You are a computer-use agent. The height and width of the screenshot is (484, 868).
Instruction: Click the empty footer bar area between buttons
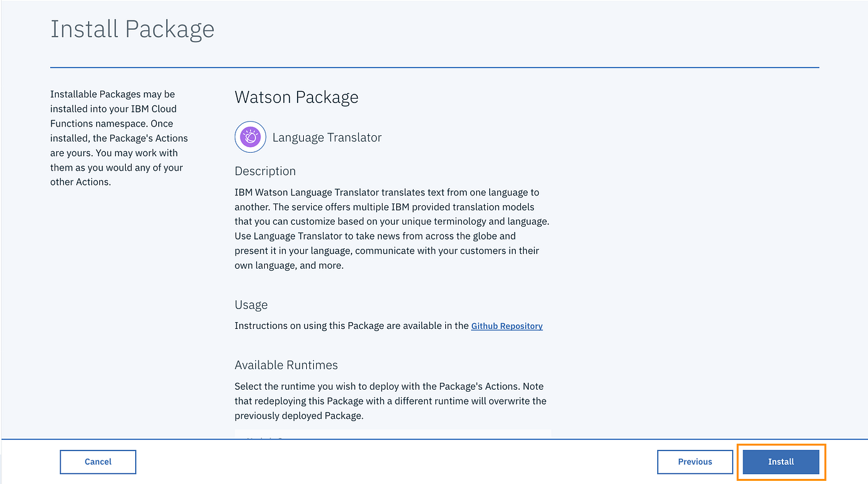[397, 462]
